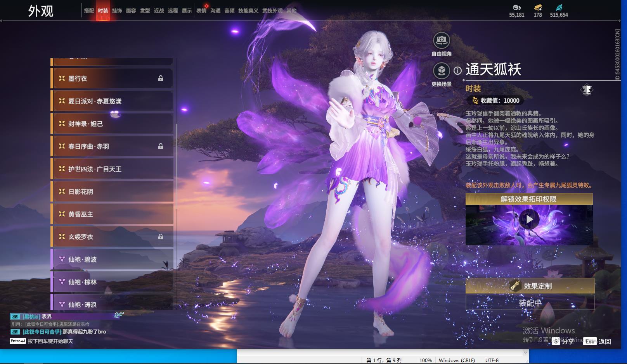Click the chat prompt 按下回车键开始聊天
This screenshot has height=364, width=627.
[x=50, y=341]
